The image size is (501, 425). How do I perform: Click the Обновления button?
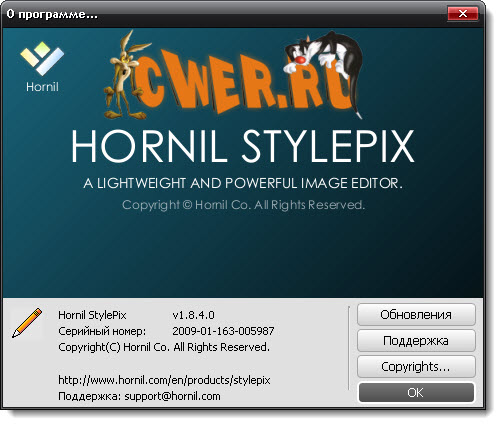(416, 314)
